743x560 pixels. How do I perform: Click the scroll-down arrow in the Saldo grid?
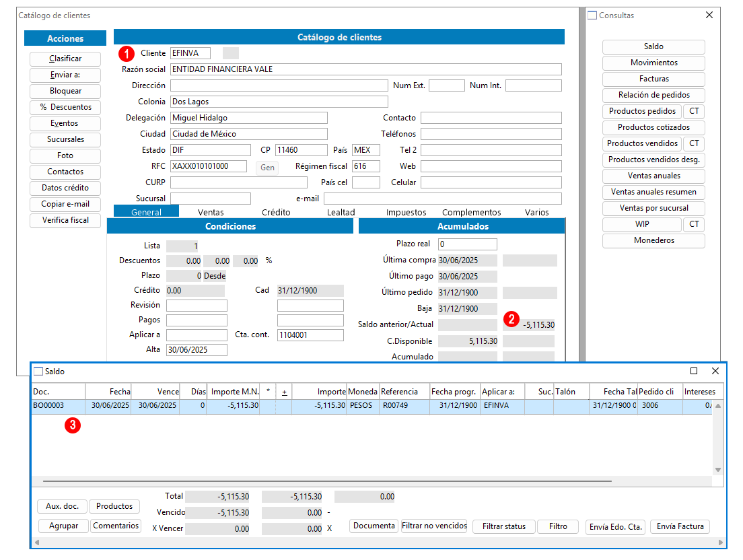(x=717, y=469)
